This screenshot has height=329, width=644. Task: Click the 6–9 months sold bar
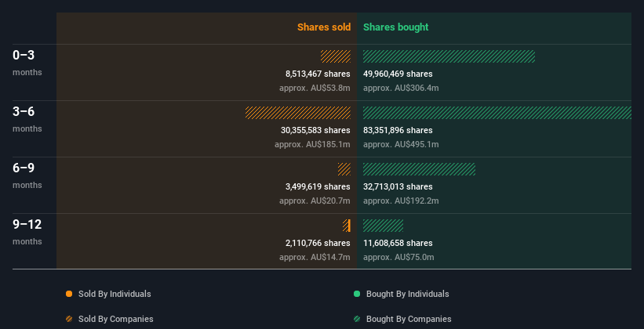[x=344, y=169]
